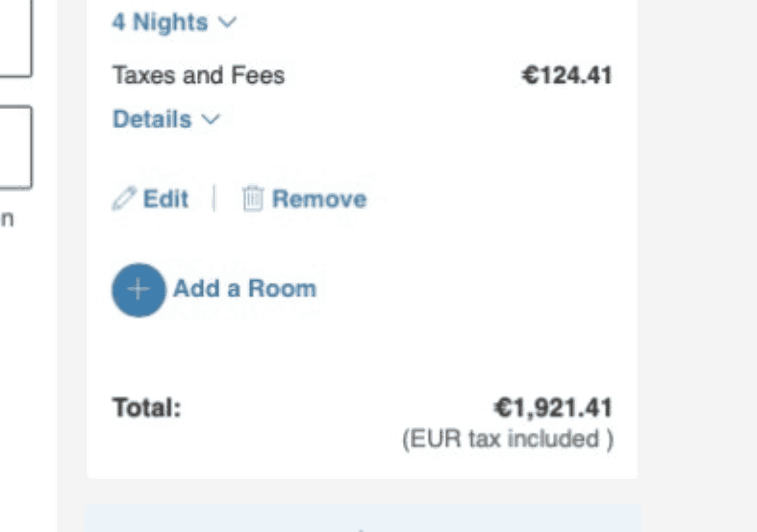
Task: Click the pencil icon beside Edit
Action: (123, 199)
